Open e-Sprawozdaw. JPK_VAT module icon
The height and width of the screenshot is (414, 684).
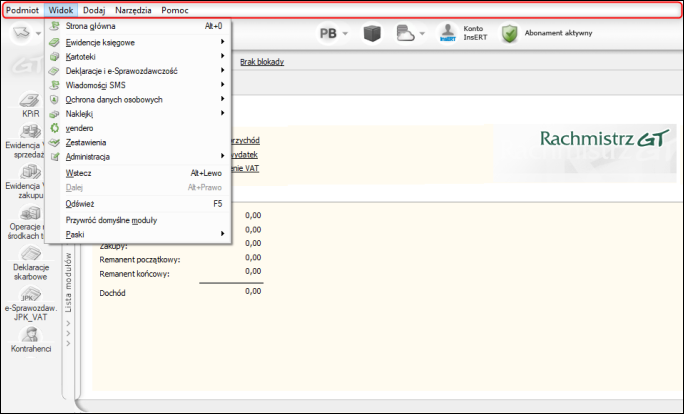coord(30,294)
